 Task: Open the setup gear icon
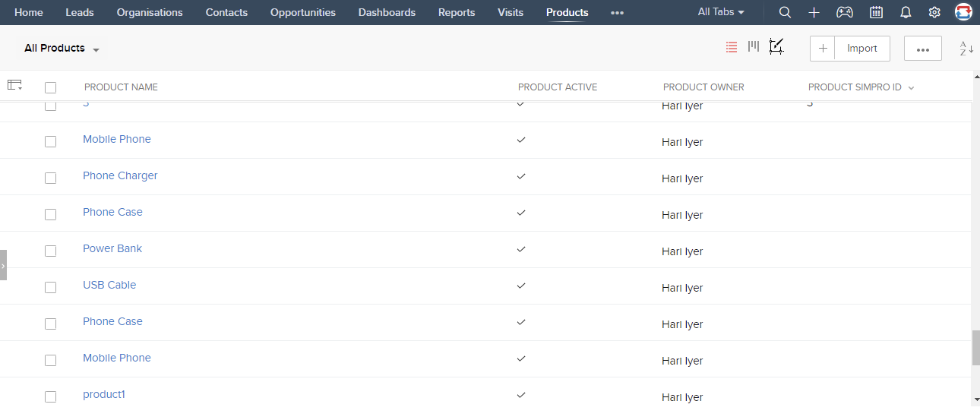(934, 12)
